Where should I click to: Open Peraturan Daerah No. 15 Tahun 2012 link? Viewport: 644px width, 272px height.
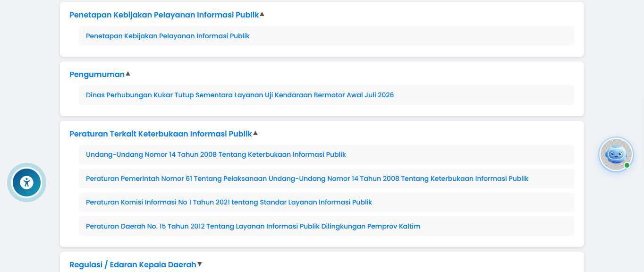pos(253,226)
